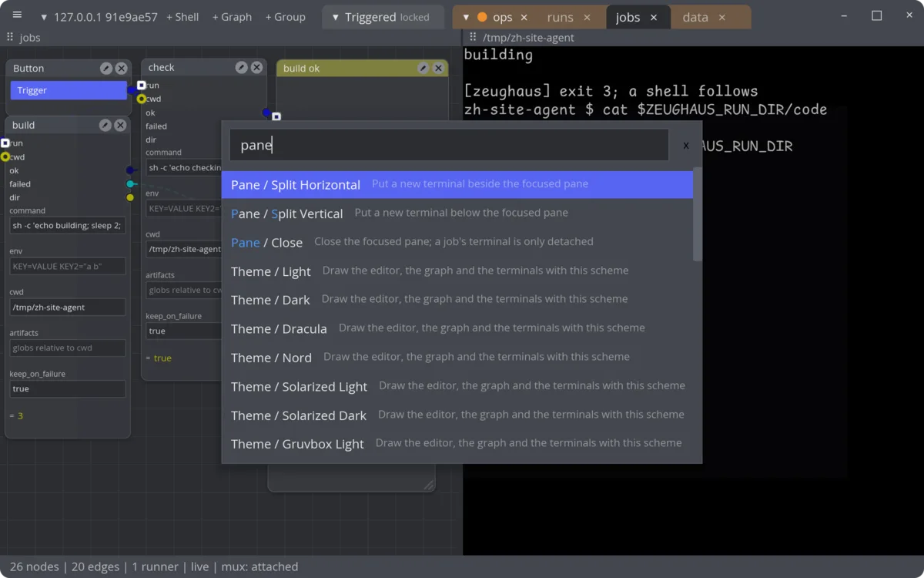Apply Theme / Solarized Light
924x578 pixels.
(457, 386)
